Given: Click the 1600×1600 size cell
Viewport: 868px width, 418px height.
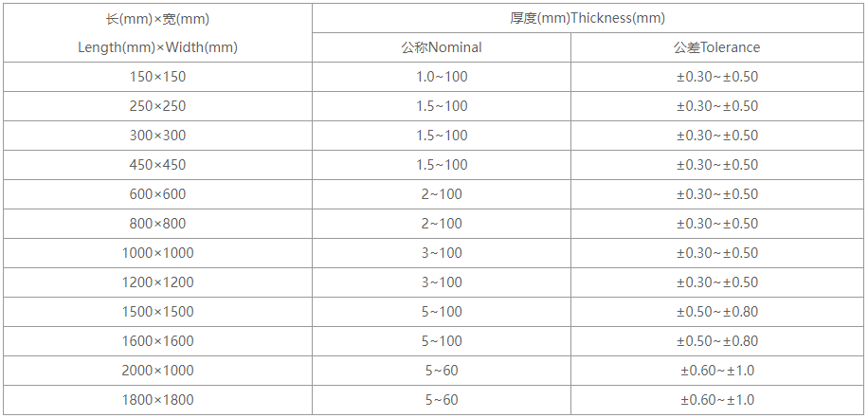Looking at the screenshot, I should (157, 341).
